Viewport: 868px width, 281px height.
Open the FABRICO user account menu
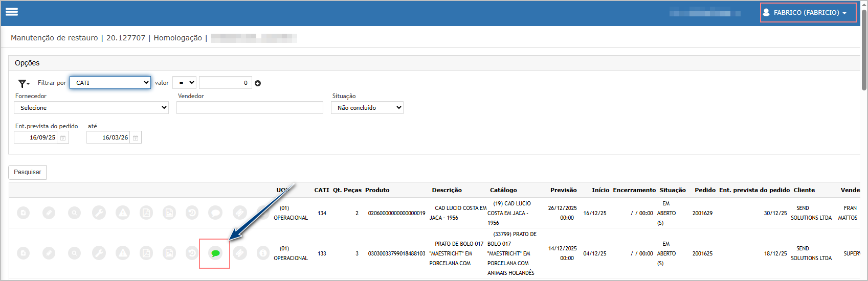(x=808, y=12)
